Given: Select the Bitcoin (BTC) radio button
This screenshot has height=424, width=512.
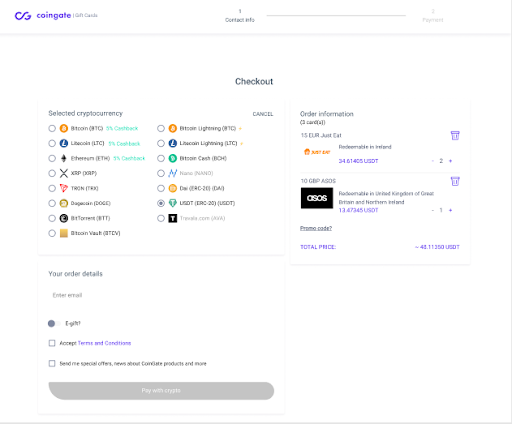Looking at the screenshot, I should click(52, 128).
